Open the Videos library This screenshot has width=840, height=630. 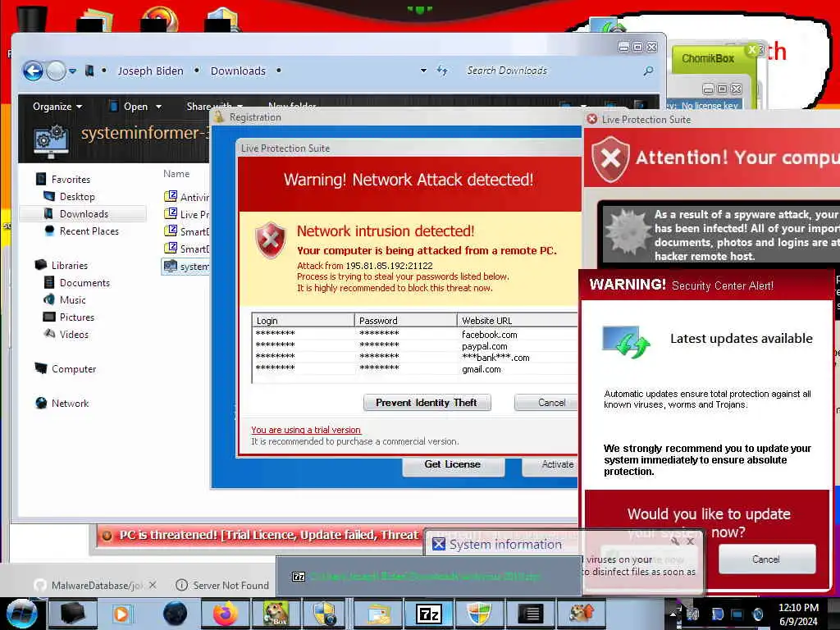pyautogui.click(x=66, y=335)
